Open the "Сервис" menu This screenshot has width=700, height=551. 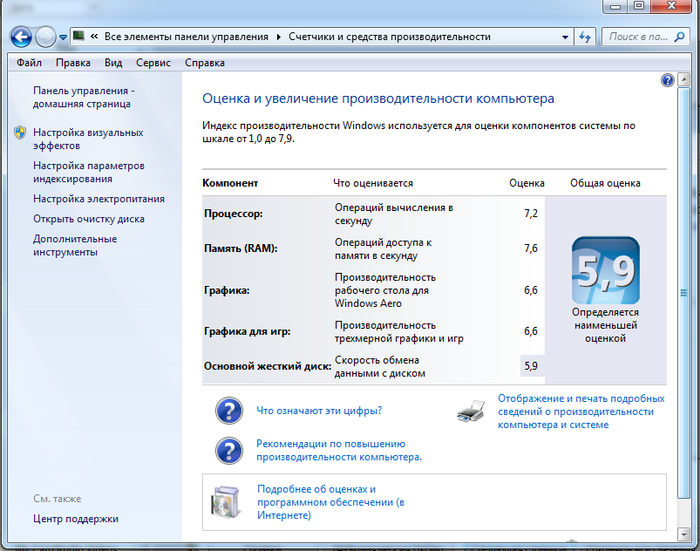(153, 63)
